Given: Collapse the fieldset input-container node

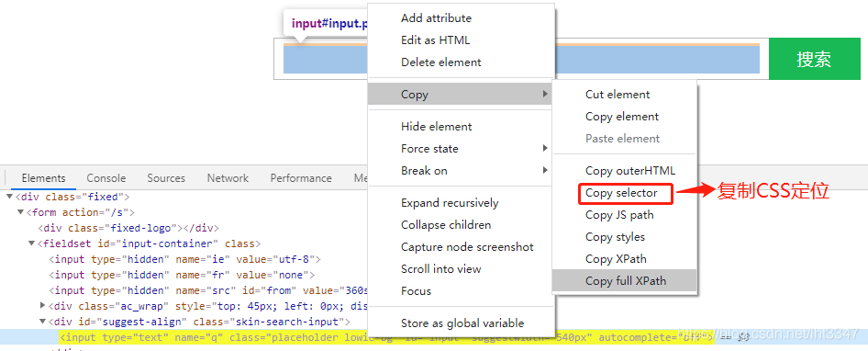Looking at the screenshot, I should pos(31,243).
